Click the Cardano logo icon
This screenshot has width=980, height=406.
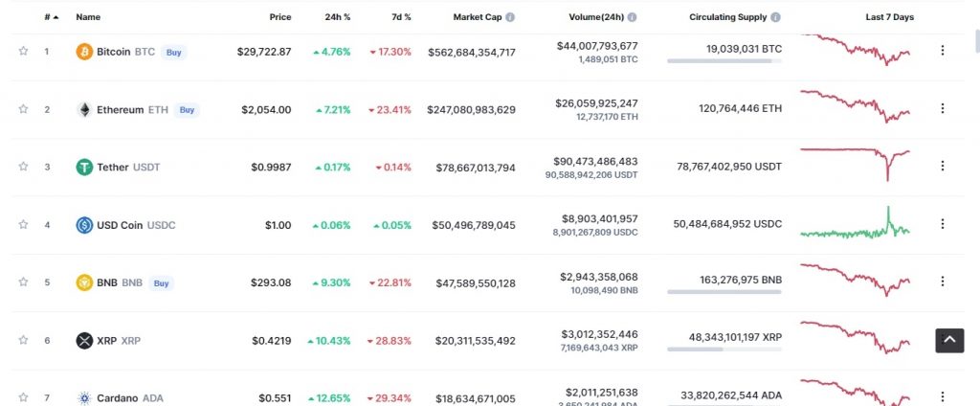(84, 398)
